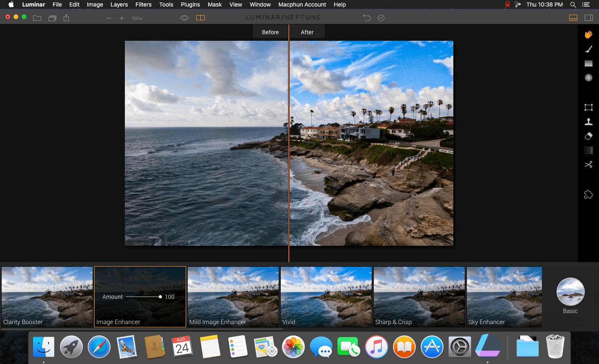Open the Denoise tool

click(588, 150)
